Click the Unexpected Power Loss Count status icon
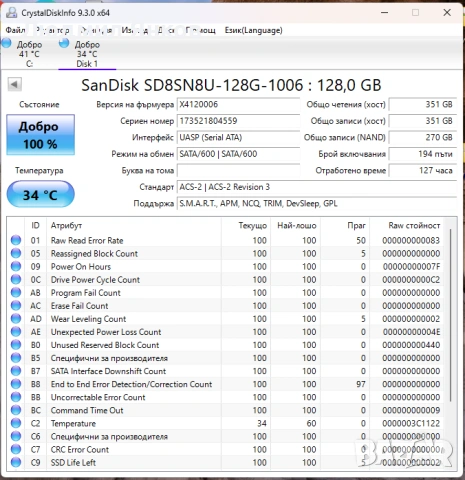The height and width of the screenshot is (480, 465). [x=16, y=332]
